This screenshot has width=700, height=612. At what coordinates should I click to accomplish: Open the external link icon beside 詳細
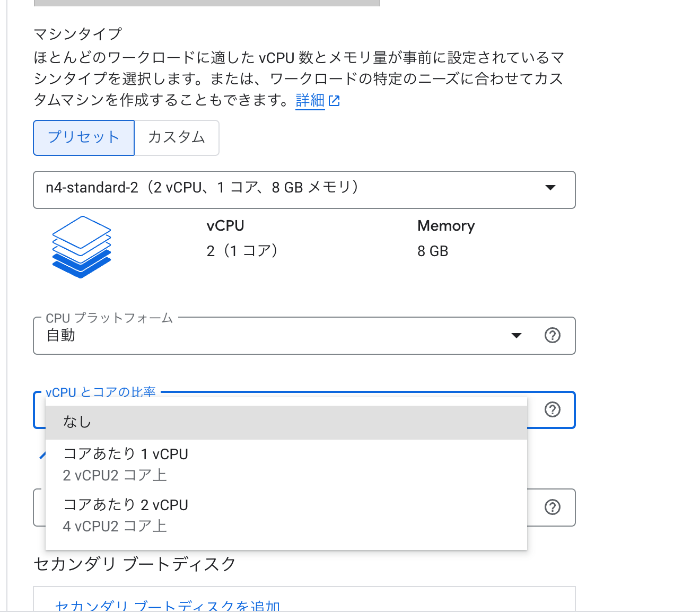334,101
